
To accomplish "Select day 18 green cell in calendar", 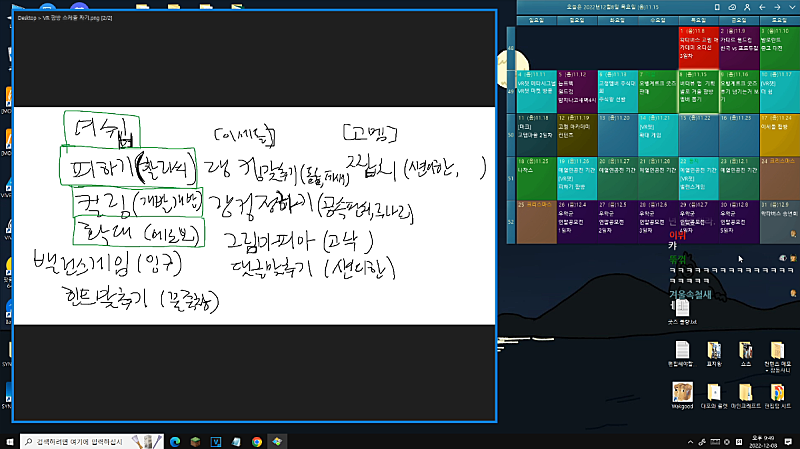I will tap(536, 178).
